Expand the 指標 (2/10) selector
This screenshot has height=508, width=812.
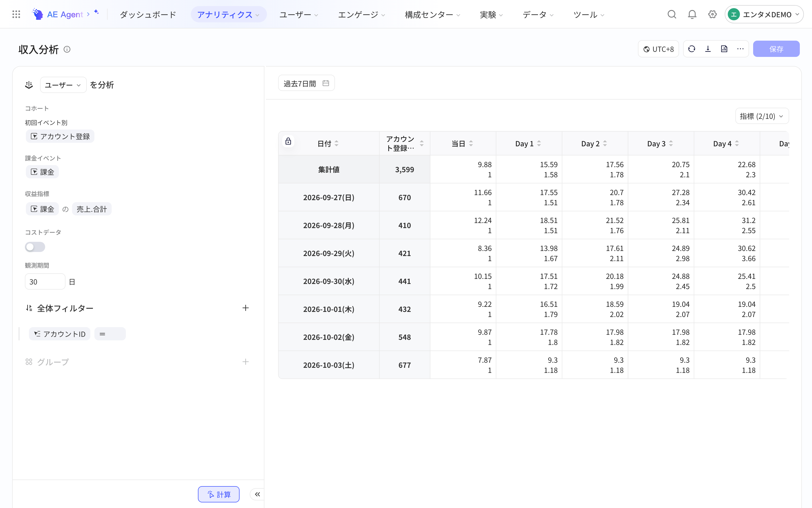click(x=762, y=116)
